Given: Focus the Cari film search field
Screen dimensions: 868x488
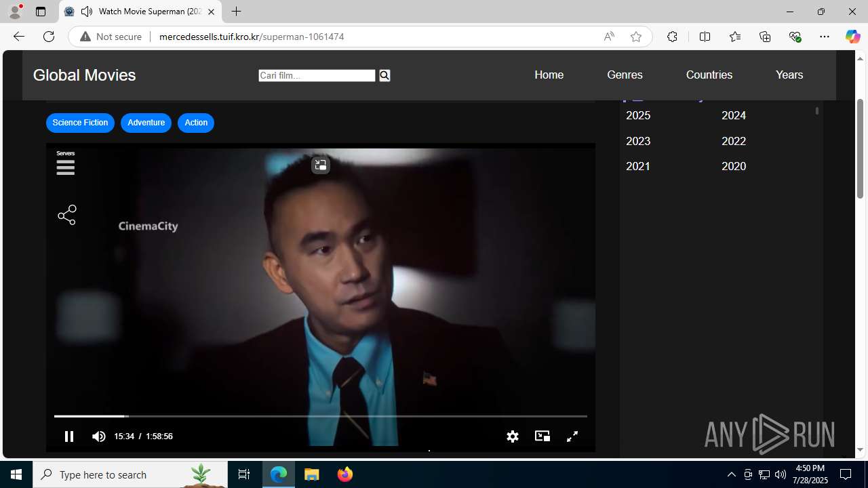Looking at the screenshot, I should click(317, 75).
